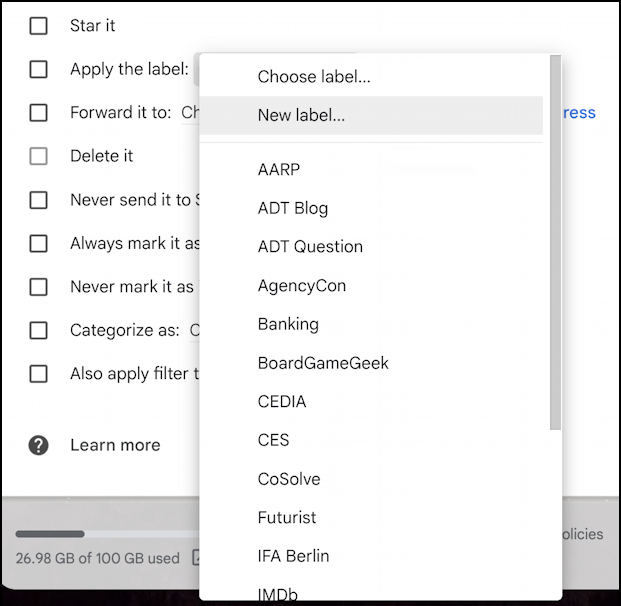Viewport: 621px width, 606px height.
Task: Pick the Banking label
Action: 371,324
